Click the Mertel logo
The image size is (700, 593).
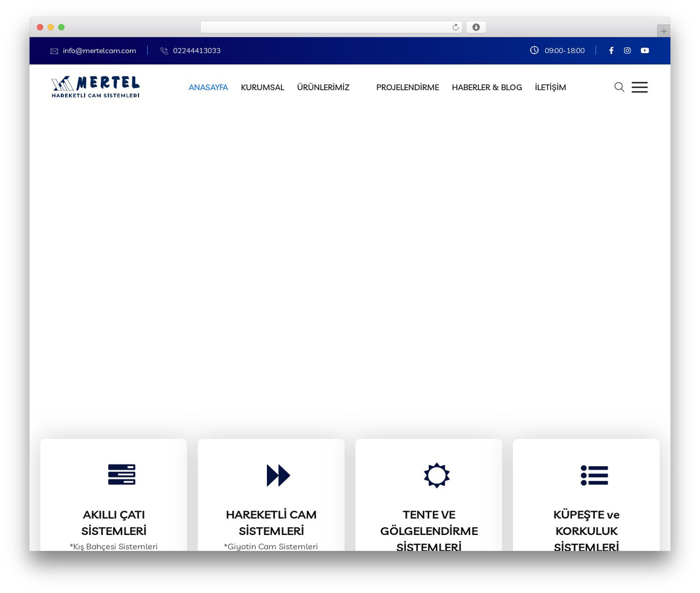96,87
